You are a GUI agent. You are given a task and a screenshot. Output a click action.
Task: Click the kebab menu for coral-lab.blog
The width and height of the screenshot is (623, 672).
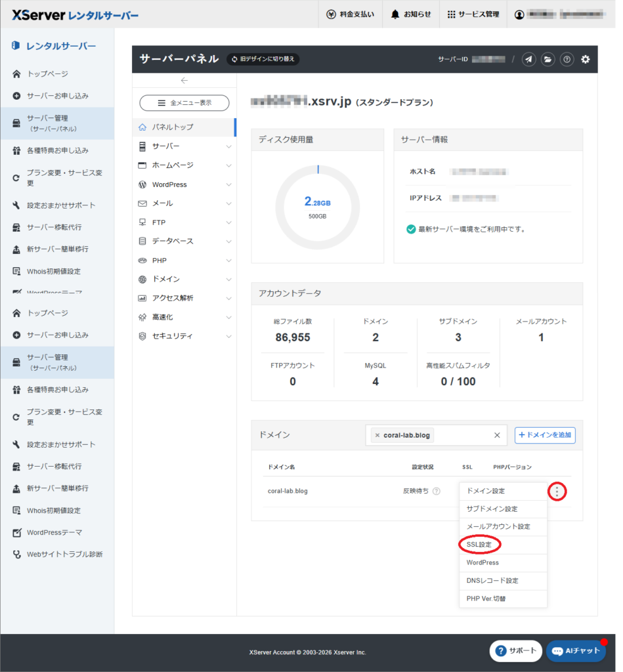[x=557, y=491]
